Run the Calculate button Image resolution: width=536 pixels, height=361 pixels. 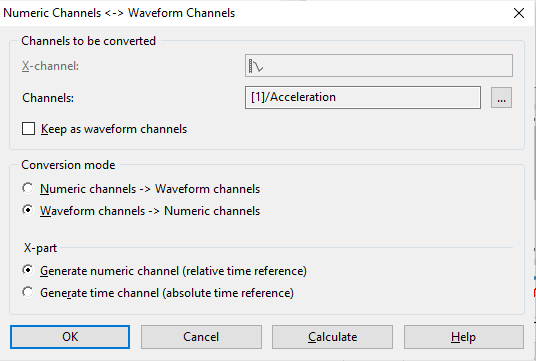pos(332,337)
